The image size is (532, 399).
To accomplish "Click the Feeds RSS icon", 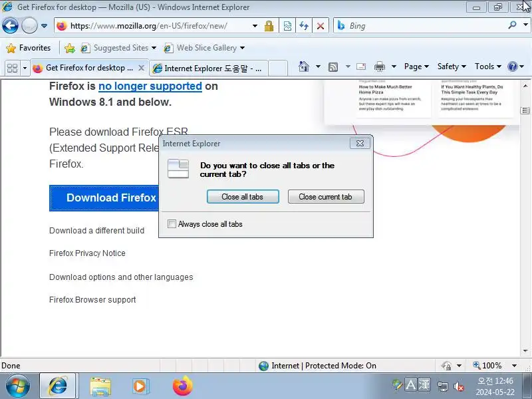I will (333, 67).
